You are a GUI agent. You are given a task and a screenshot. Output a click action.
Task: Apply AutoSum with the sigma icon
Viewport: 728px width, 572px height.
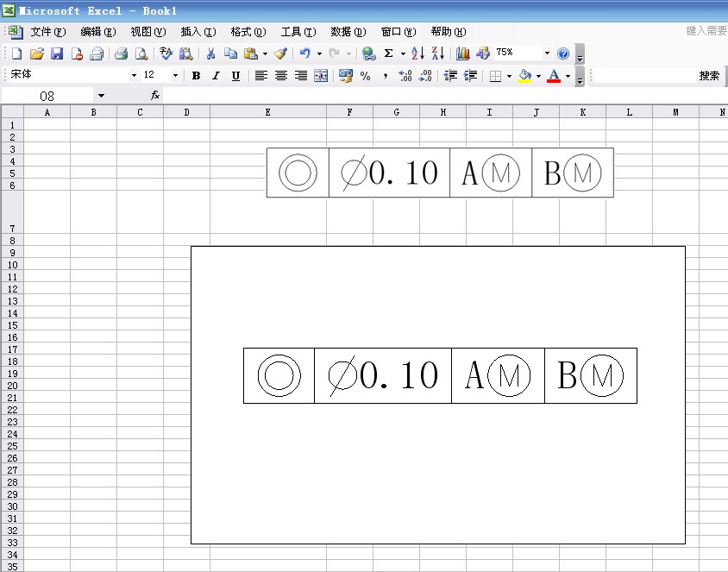[x=389, y=53]
